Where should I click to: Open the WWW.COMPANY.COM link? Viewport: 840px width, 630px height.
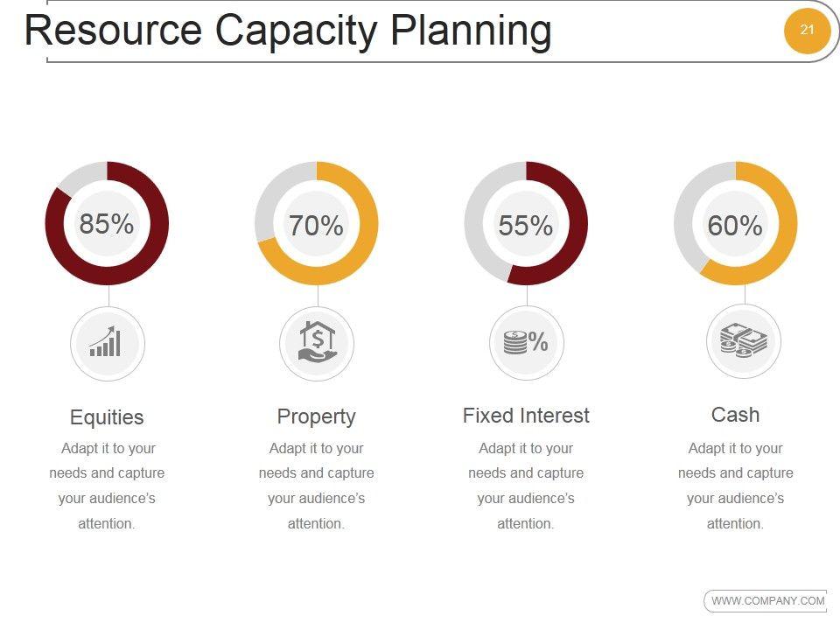[x=767, y=600]
